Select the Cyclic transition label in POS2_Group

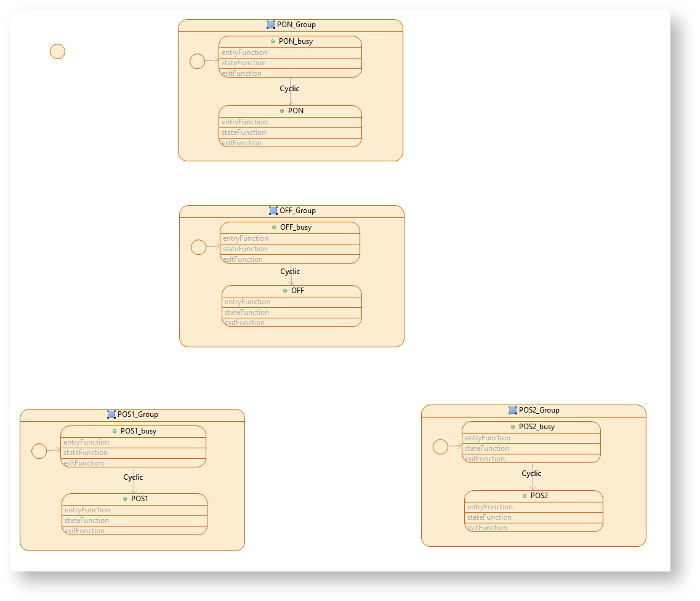click(531, 474)
